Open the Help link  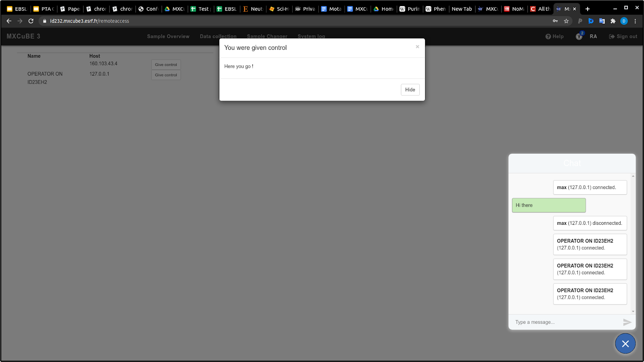click(554, 37)
